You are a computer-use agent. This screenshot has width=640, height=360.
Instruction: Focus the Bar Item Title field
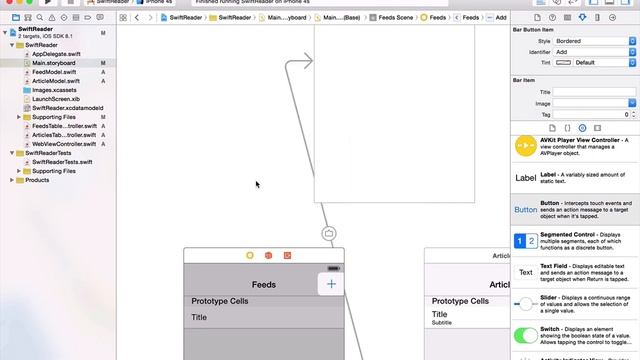(594, 92)
